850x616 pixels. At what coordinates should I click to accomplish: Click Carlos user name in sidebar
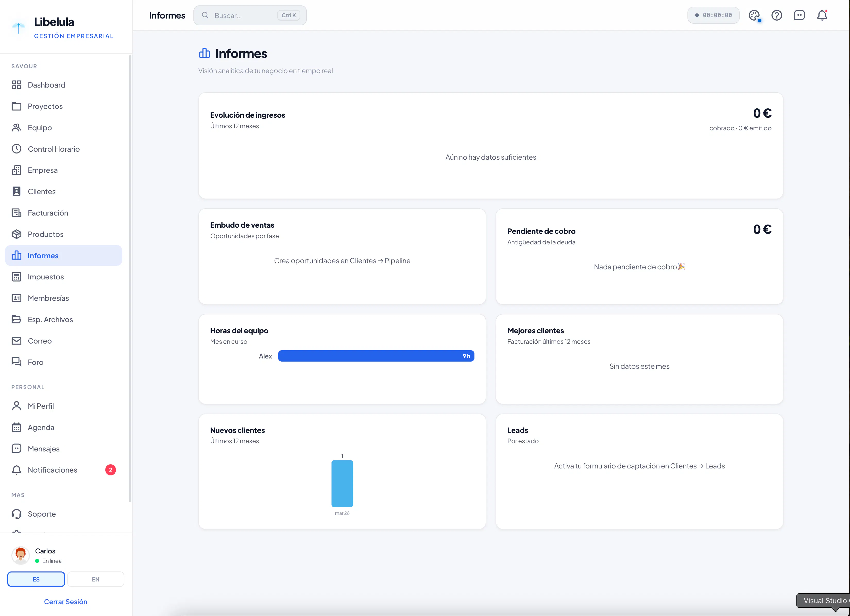coord(45,551)
